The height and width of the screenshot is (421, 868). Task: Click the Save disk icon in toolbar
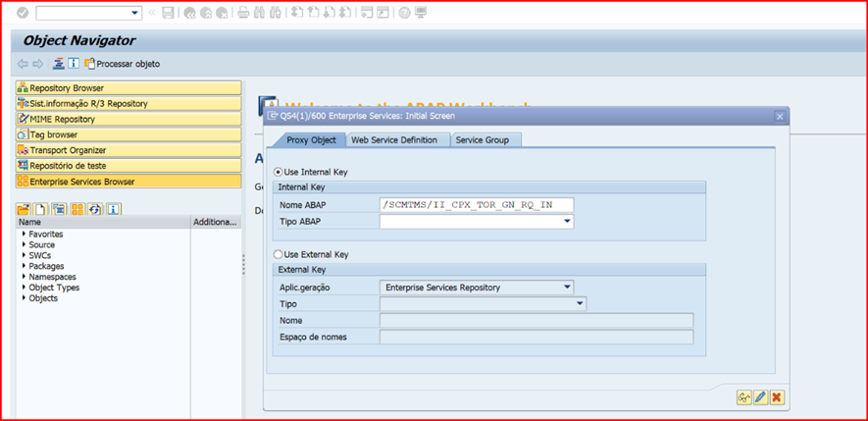(x=168, y=13)
